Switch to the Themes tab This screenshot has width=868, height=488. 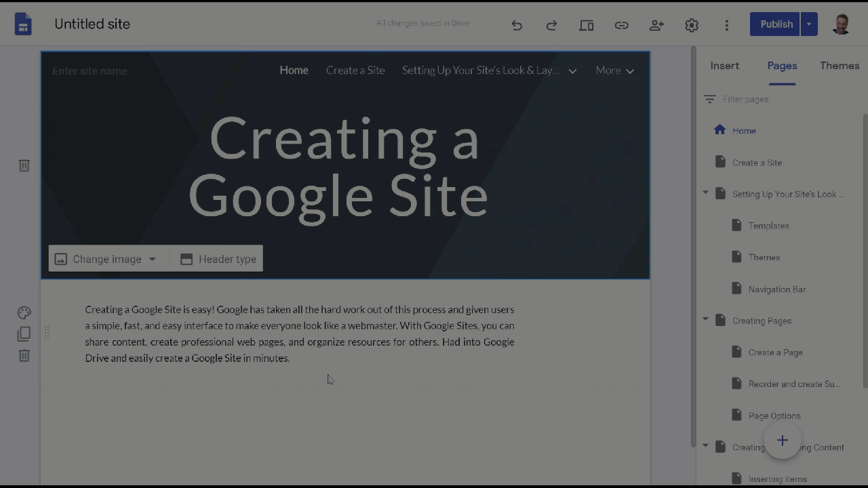pyautogui.click(x=840, y=66)
